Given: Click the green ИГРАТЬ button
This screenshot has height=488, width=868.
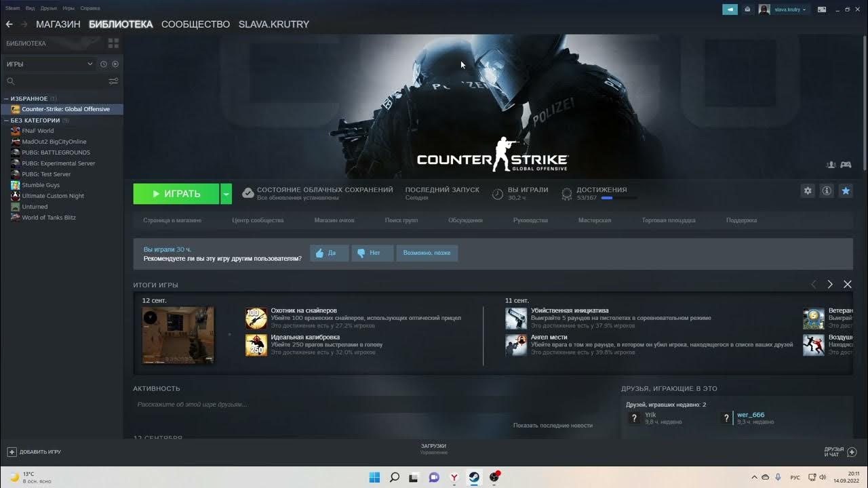Looking at the screenshot, I should click(x=176, y=194).
